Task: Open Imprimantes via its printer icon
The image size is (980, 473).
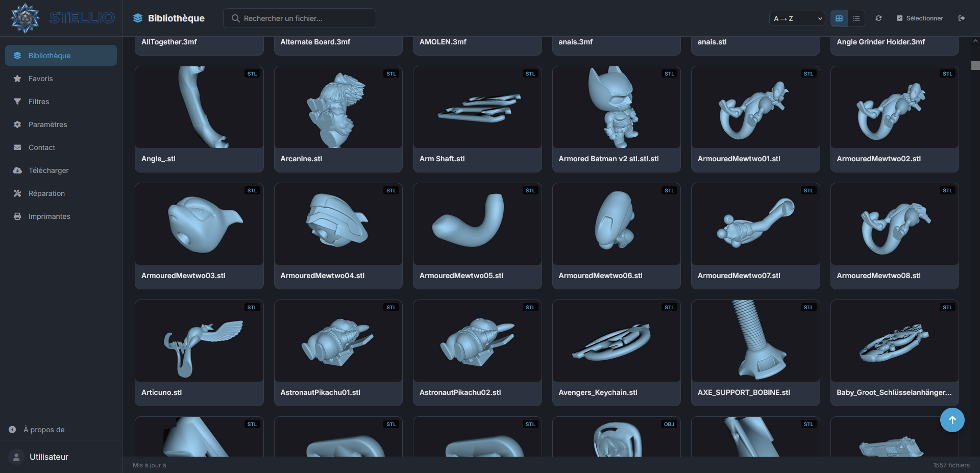Action: pos(17,216)
